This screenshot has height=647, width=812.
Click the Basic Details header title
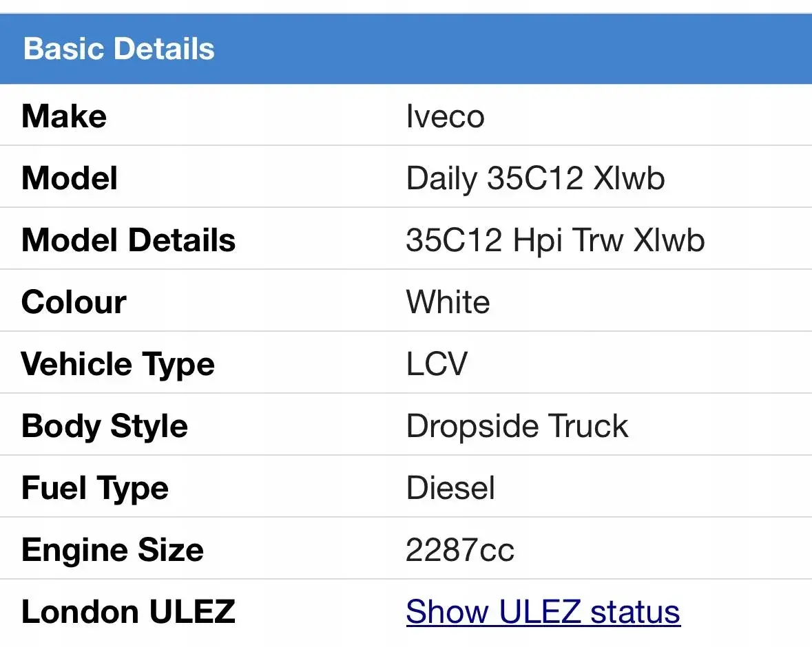click(x=119, y=50)
